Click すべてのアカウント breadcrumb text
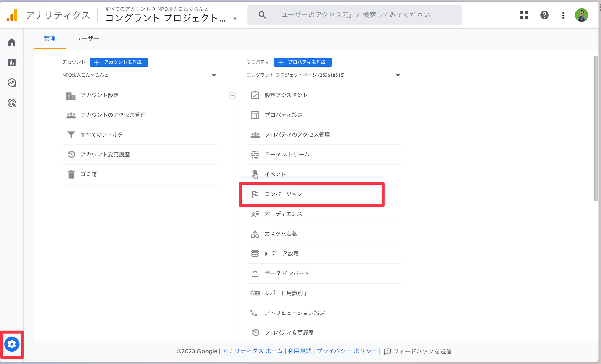Screen dimensions: 601x364 point(127,9)
